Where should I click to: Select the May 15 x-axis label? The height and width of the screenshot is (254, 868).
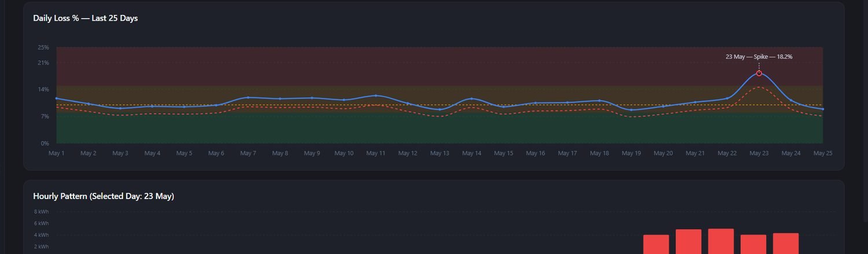tap(503, 153)
